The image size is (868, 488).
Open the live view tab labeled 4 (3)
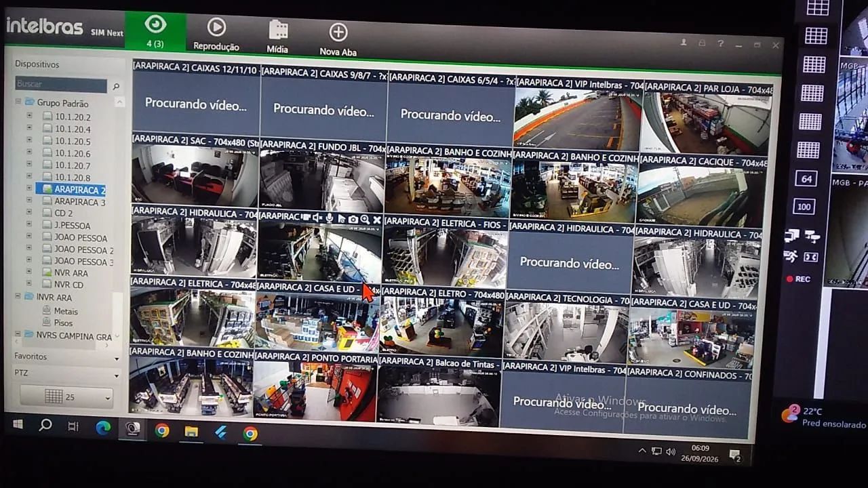155,32
